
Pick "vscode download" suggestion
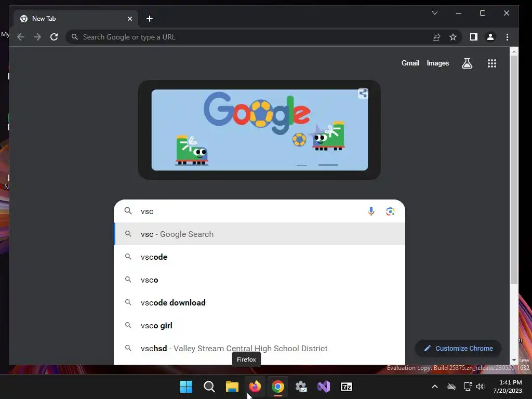(260, 303)
